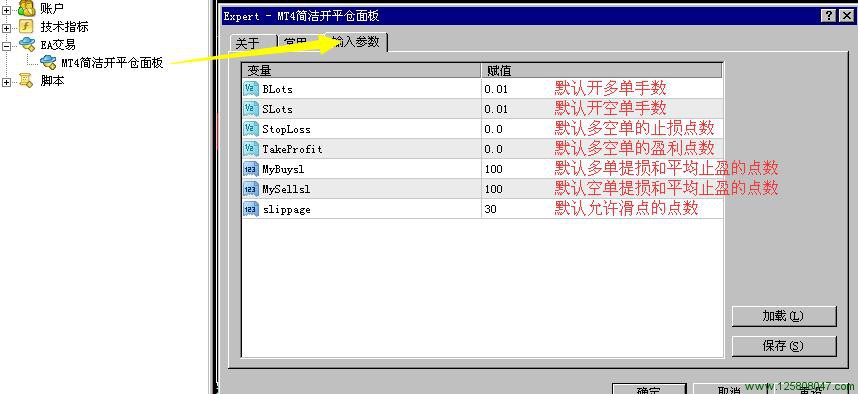The image size is (858, 394).
Task: Click the slippage variable name
Action: [x=286, y=209]
